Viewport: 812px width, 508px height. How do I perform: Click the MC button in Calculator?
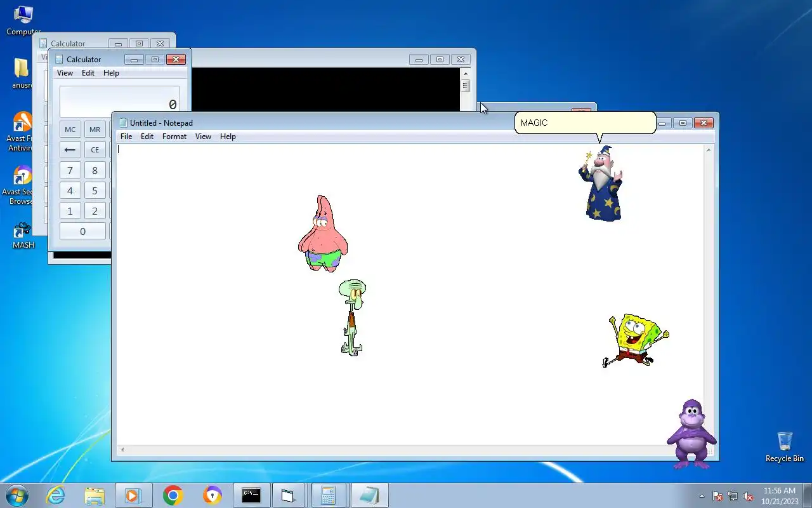tap(70, 130)
